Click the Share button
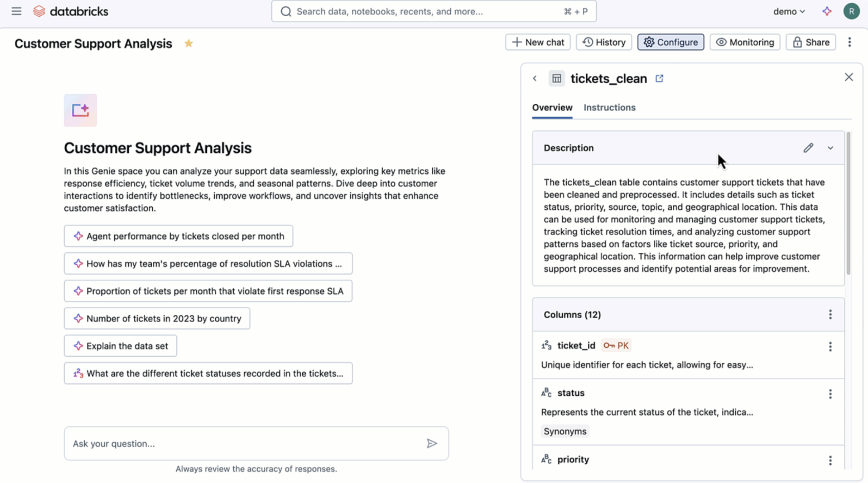Screen dimensions: 868x483 click(x=811, y=42)
